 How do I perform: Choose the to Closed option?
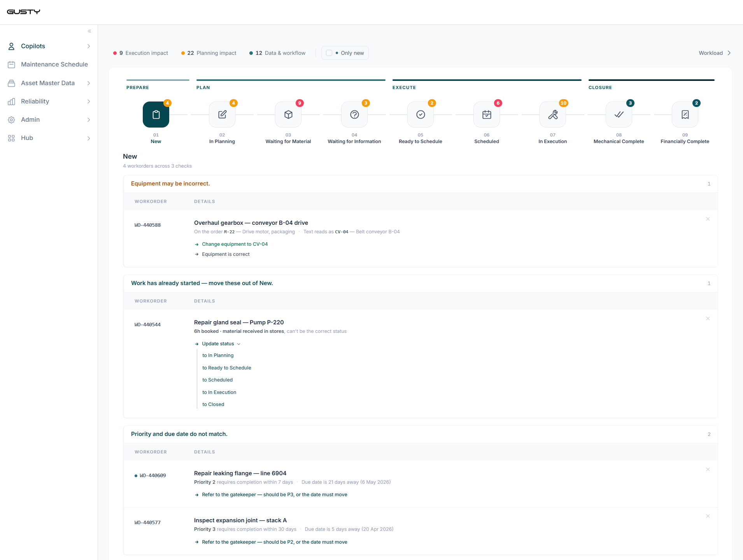213,404
